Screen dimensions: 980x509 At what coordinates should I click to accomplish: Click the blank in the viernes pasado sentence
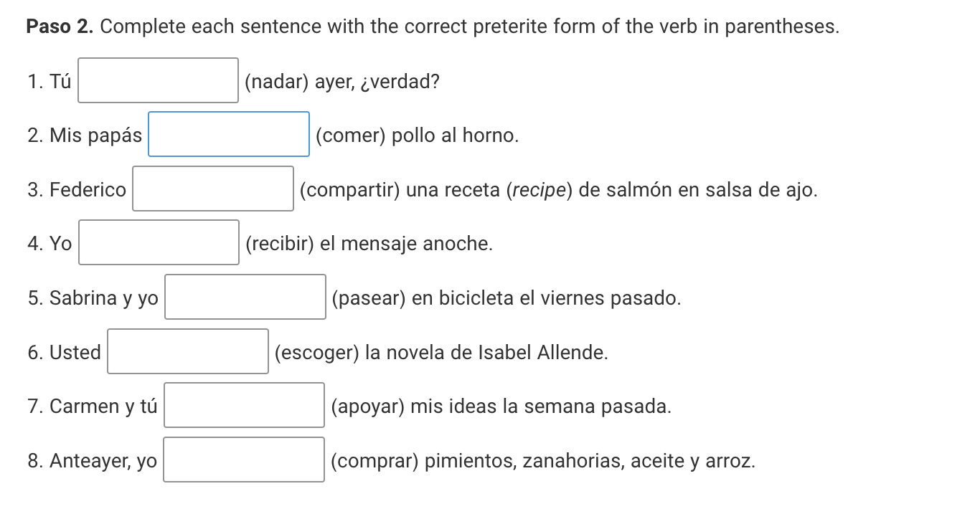245,297
